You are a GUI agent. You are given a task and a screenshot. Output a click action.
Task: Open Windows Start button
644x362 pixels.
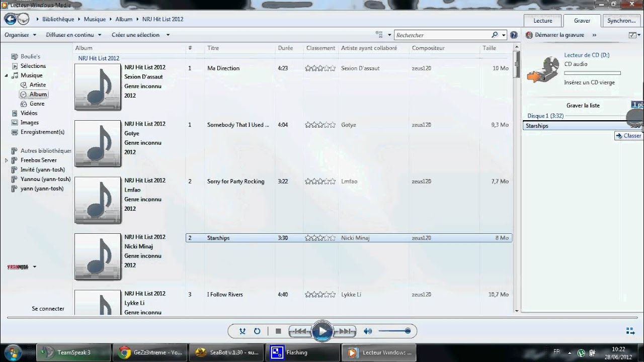[x=12, y=351]
